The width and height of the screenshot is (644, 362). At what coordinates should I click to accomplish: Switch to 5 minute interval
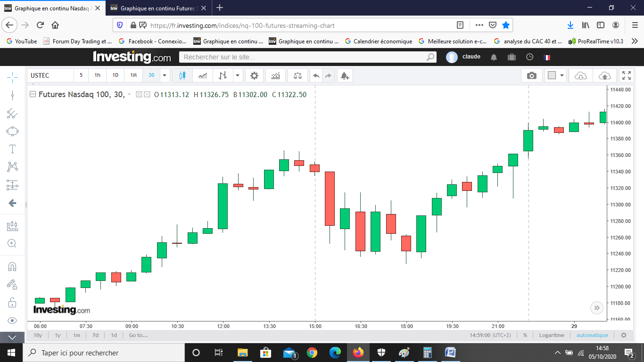pyautogui.click(x=81, y=75)
